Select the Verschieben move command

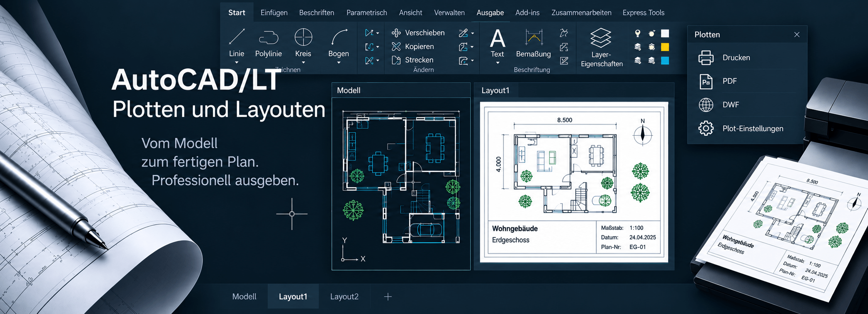[418, 32]
